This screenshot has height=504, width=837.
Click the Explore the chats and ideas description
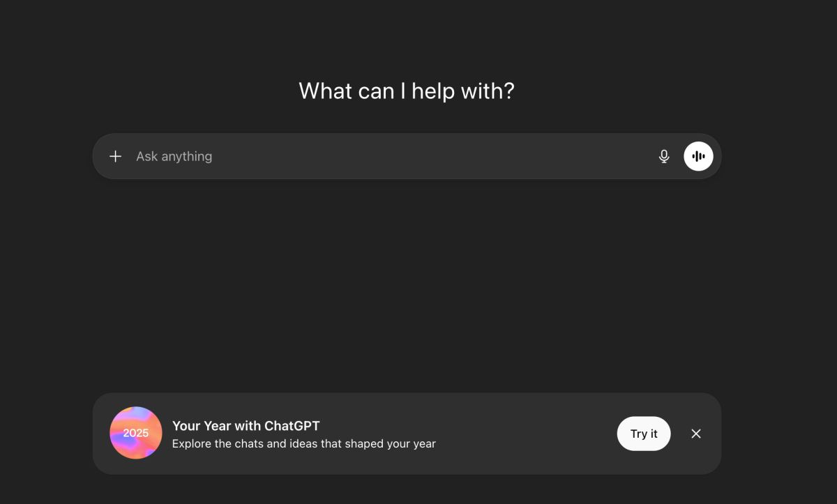303,444
